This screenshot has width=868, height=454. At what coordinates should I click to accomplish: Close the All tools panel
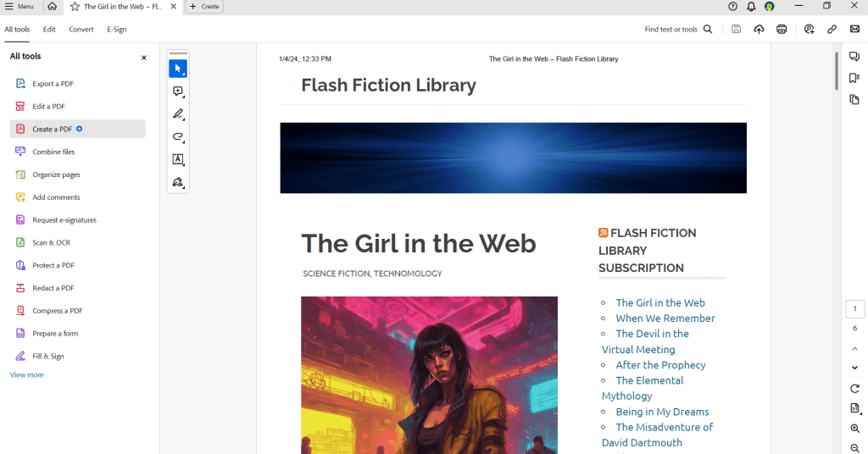coord(144,58)
